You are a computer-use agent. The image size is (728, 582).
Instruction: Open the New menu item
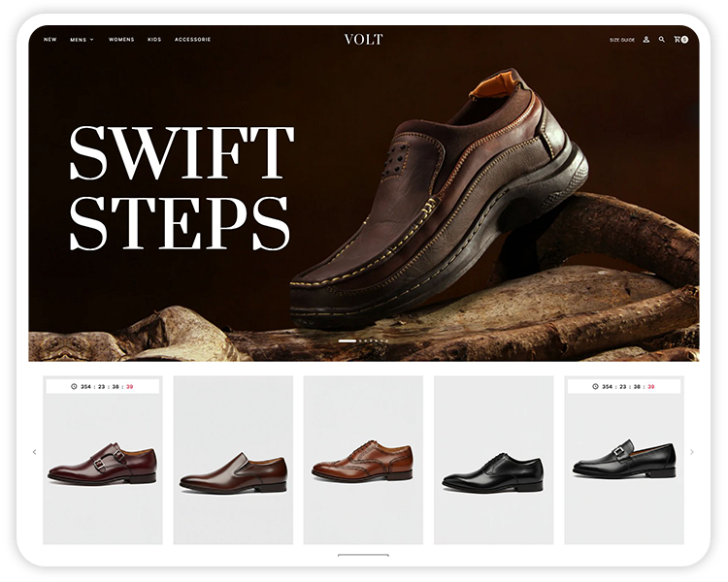(50, 40)
